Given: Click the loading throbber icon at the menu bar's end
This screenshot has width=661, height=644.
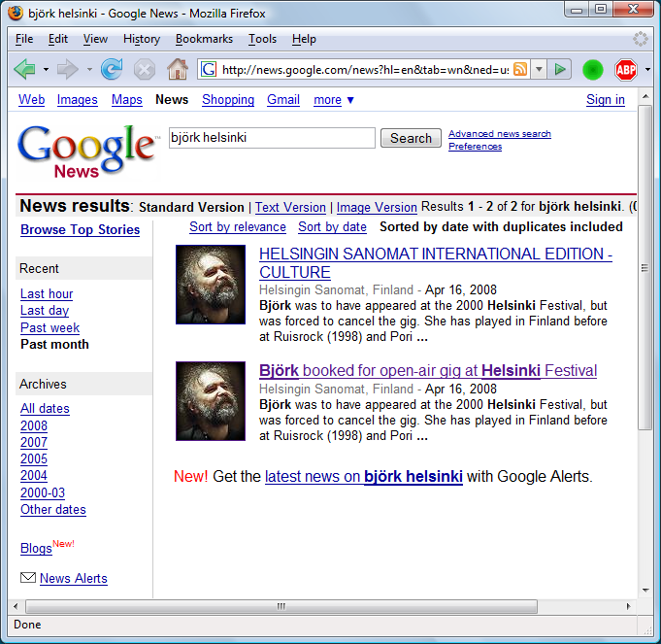Looking at the screenshot, I should pyautogui.click(x=641, y=39).
